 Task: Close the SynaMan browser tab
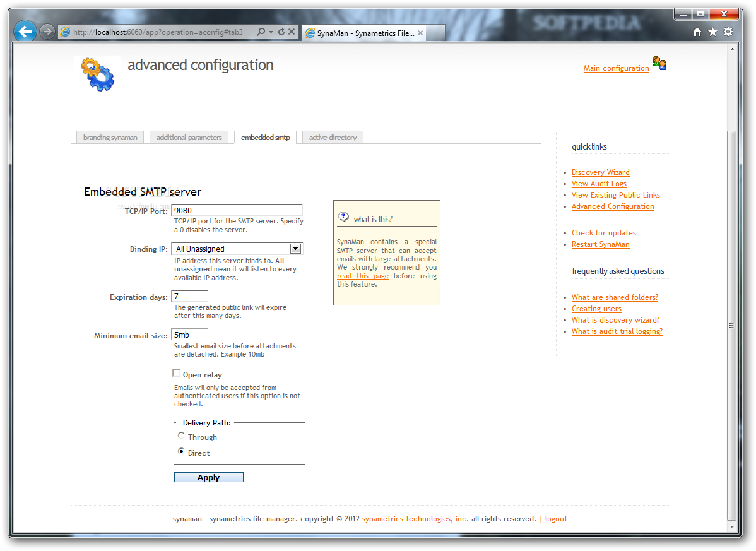point(420,33)
